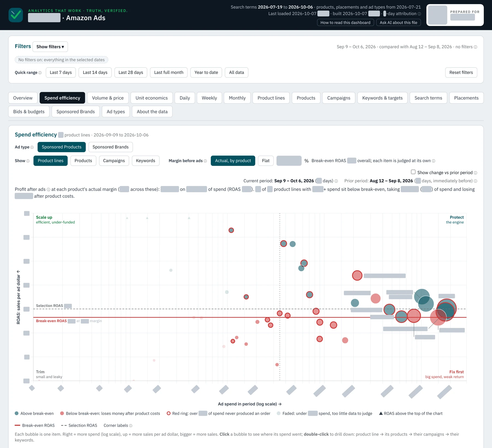The width and height of the screenshot is (492, 448).
Task: Select Actual, by product margin
Action: pos(233,161)
